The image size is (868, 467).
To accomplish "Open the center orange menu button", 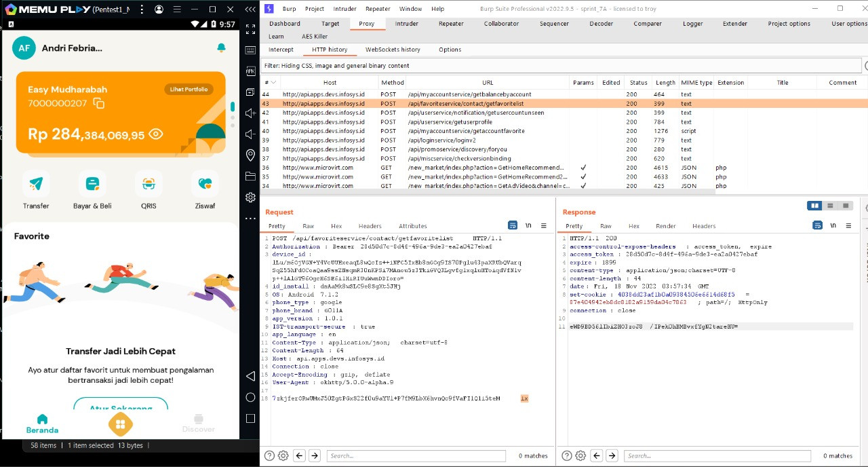I will tap(121, 424).
